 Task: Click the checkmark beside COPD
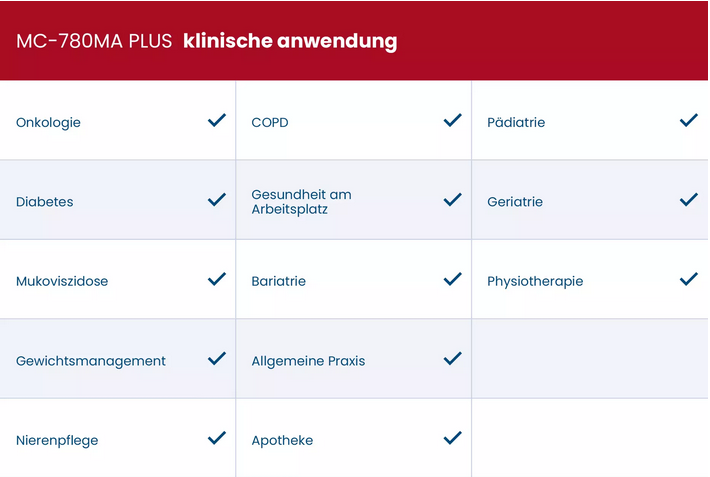coord(452,120)
